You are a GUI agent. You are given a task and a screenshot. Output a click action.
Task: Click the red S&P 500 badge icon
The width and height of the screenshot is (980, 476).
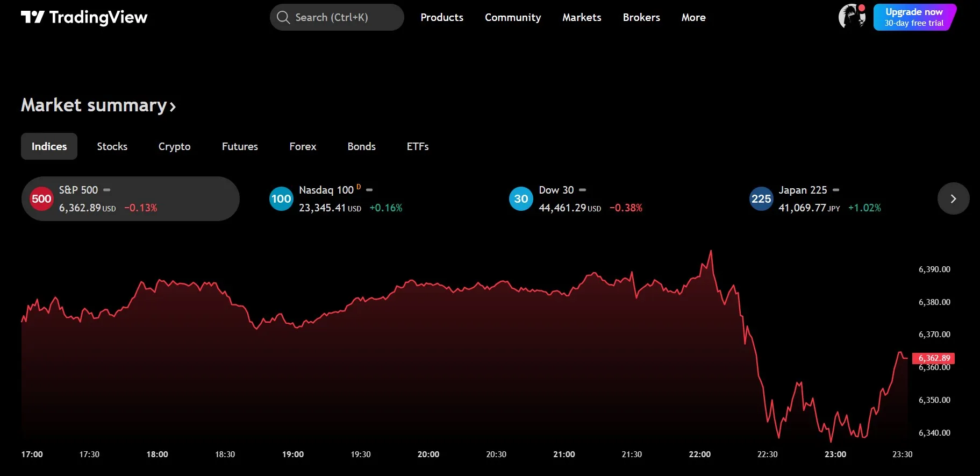click(x=41, y=199)
